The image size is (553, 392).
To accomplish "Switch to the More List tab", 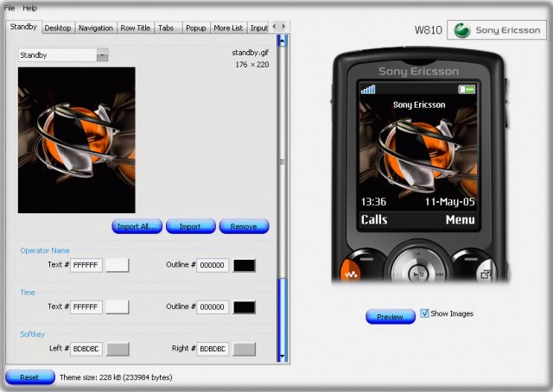I will pyautogui.click(x=228, y=28).
